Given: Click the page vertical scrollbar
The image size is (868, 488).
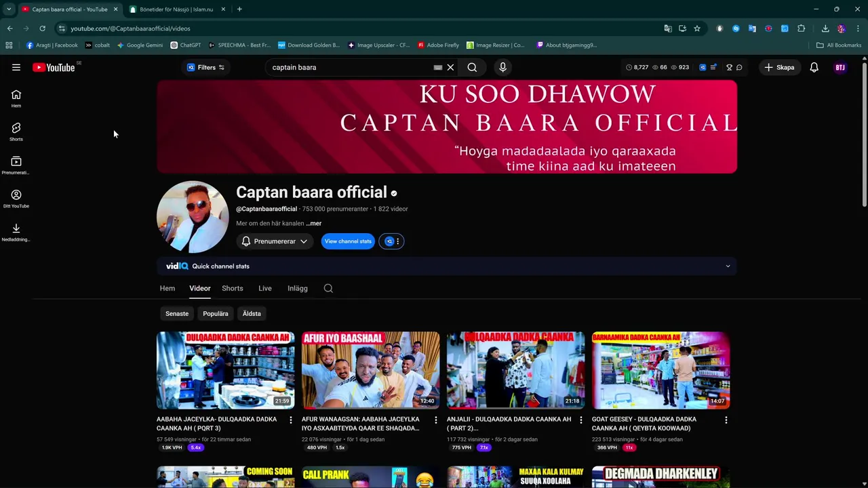Looking at the screenshot, I should pos(864,136).
